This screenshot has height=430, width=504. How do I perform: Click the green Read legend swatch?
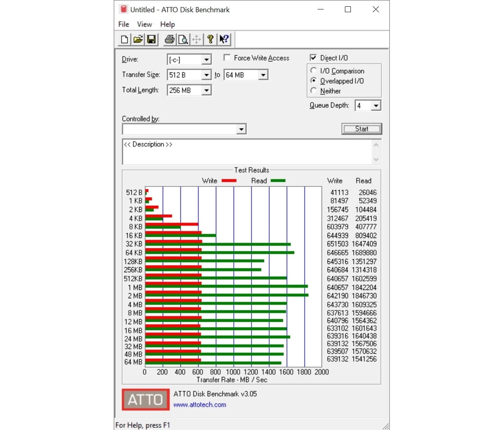[x=278, y=181]
